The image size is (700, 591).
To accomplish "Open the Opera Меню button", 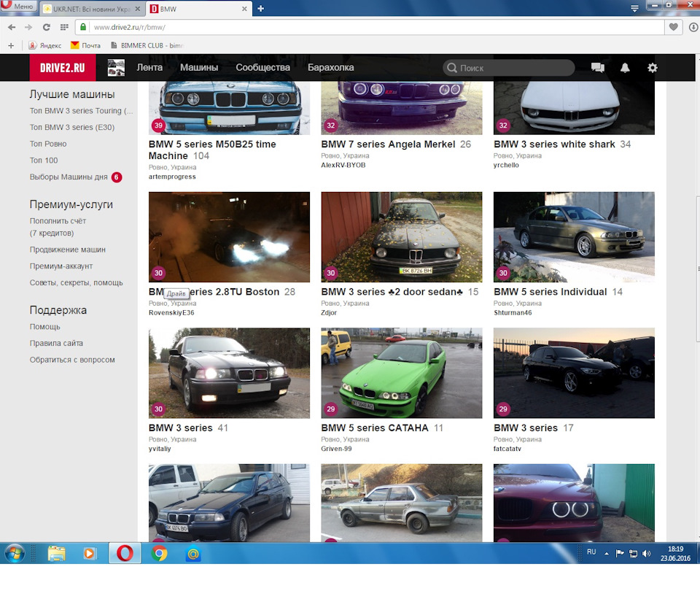I will click(x=17, y=6).
